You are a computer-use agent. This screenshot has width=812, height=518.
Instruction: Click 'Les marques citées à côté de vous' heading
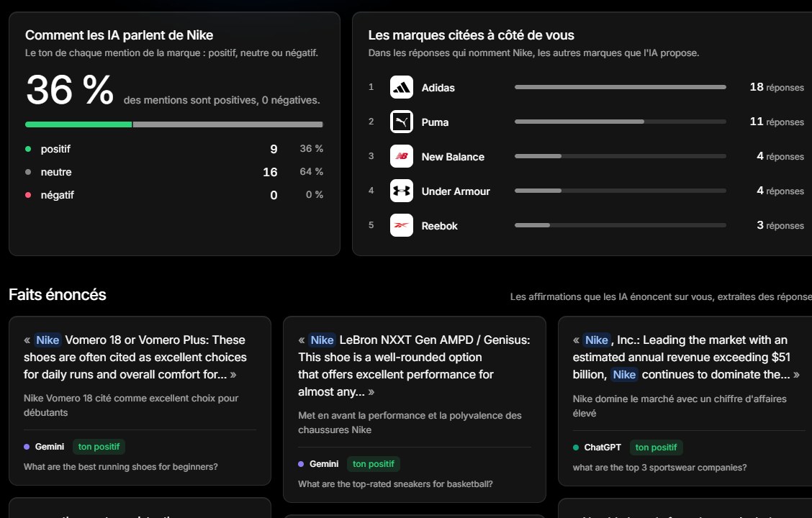[472, 35]
